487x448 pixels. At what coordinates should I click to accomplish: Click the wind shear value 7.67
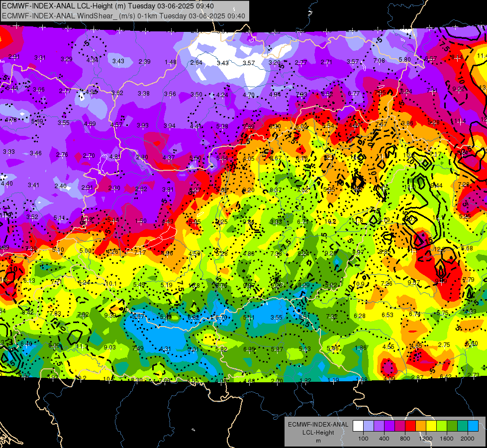(381, 124)
